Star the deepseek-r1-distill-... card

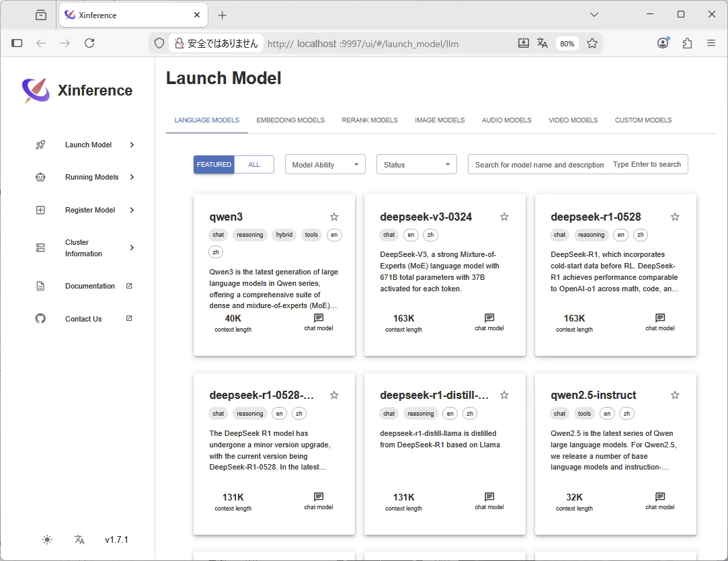click(504, 395)
